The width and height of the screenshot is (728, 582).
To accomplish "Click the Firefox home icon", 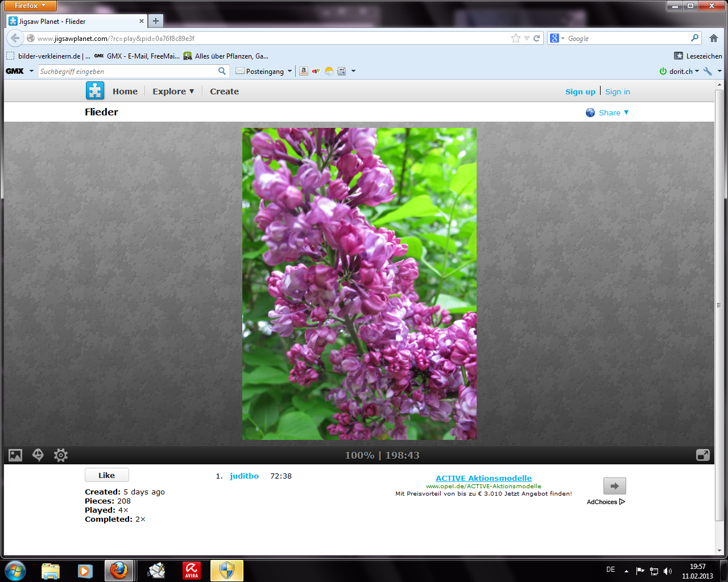I will click(714, 39).
